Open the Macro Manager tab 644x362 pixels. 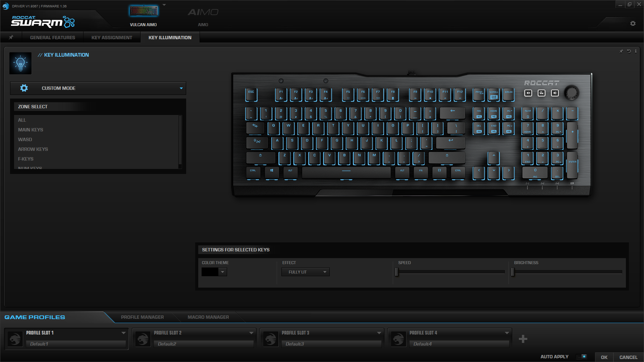click(x=208, y=317)
